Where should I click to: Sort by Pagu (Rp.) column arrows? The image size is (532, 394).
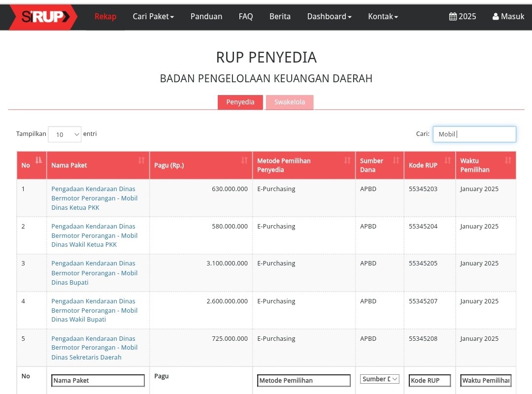[x=244, y=160]
